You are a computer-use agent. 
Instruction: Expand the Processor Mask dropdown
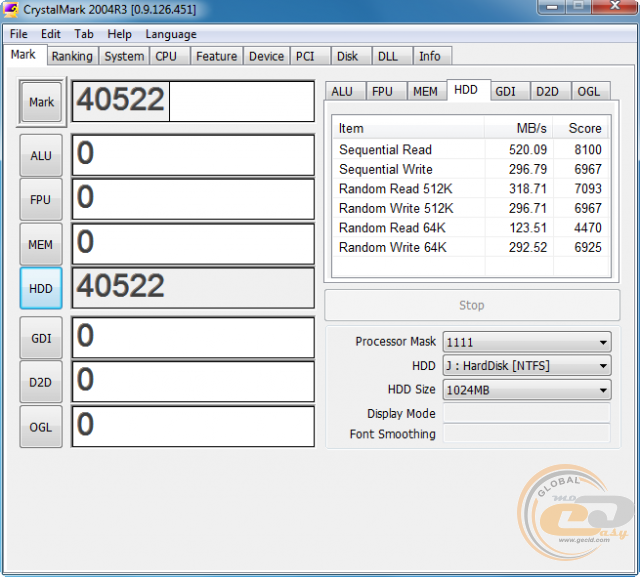[526, 342]
